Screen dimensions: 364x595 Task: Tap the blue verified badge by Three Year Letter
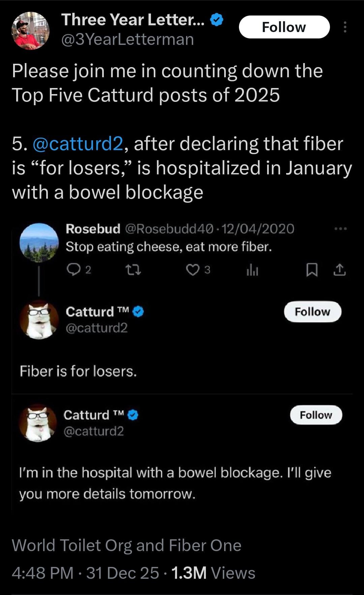pos(217,20)
